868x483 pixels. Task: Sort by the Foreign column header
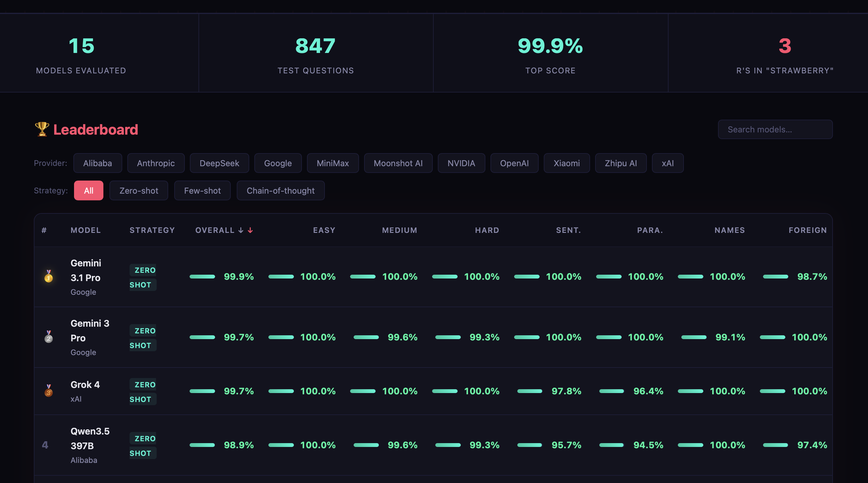[808, 230]
